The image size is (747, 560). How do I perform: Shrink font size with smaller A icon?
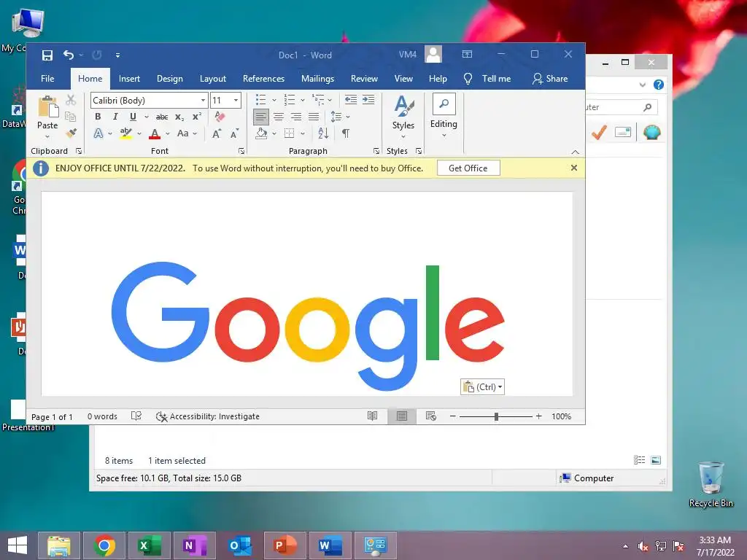pyautogui.click(x=234, y=134)
